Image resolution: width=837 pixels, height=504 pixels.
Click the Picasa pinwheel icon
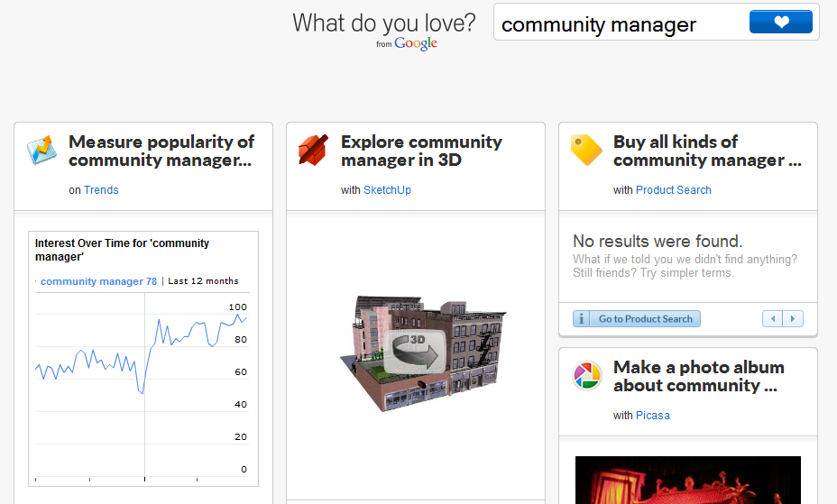coord(586,375)
